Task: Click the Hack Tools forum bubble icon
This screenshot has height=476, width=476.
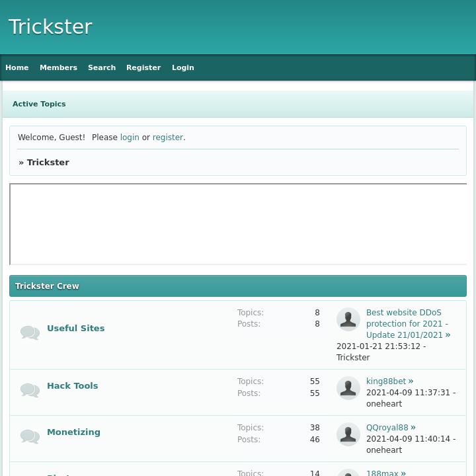Action: point(30,390)
